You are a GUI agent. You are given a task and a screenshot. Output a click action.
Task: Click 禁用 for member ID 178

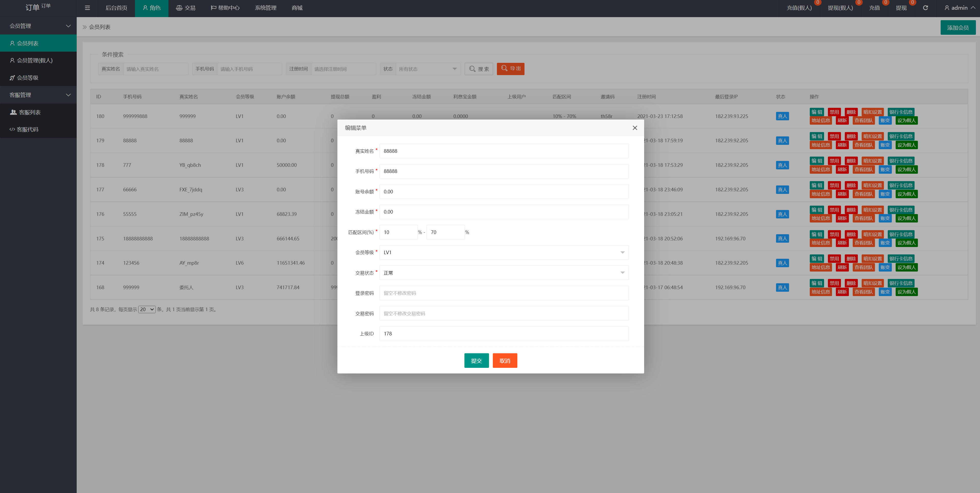[834, 161]
